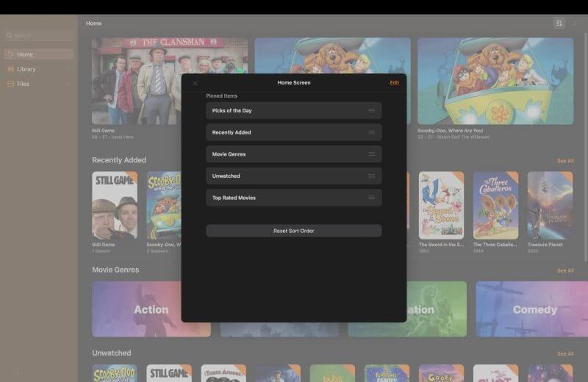588x382 pixels.
Task: Open the right Scooby-Doo featured banner
Action: tap(495, 81)
